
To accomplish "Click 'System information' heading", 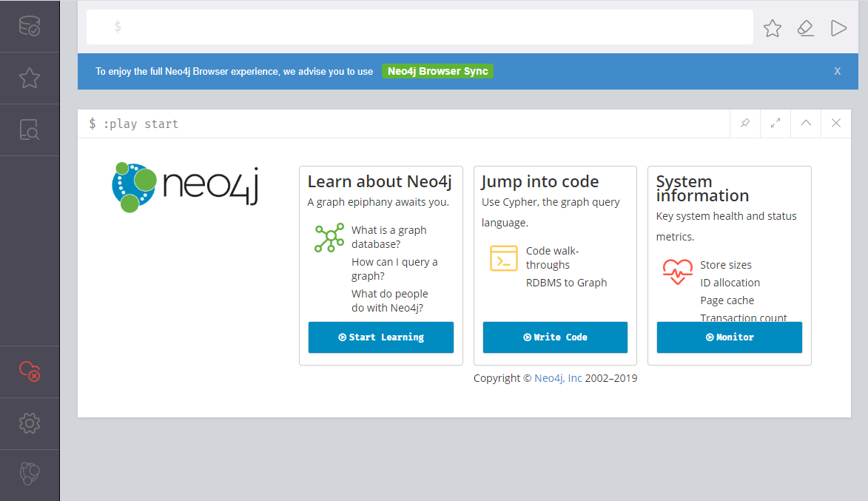I will 702,188.
